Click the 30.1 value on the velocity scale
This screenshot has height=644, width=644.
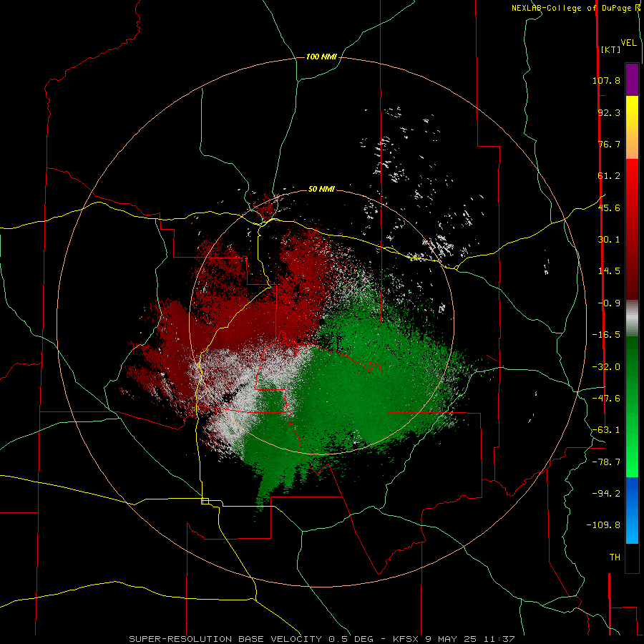(609, 240)
